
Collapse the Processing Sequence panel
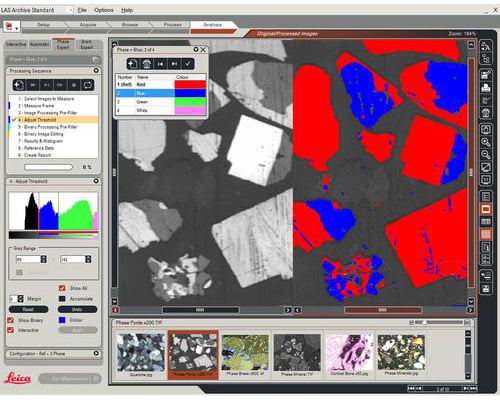click(x=96, y=71)
